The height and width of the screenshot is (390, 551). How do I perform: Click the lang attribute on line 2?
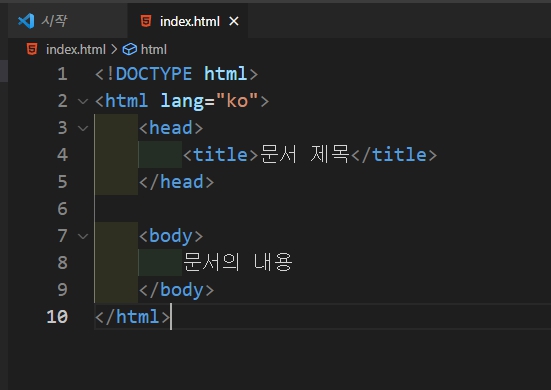tap(182, 102)
